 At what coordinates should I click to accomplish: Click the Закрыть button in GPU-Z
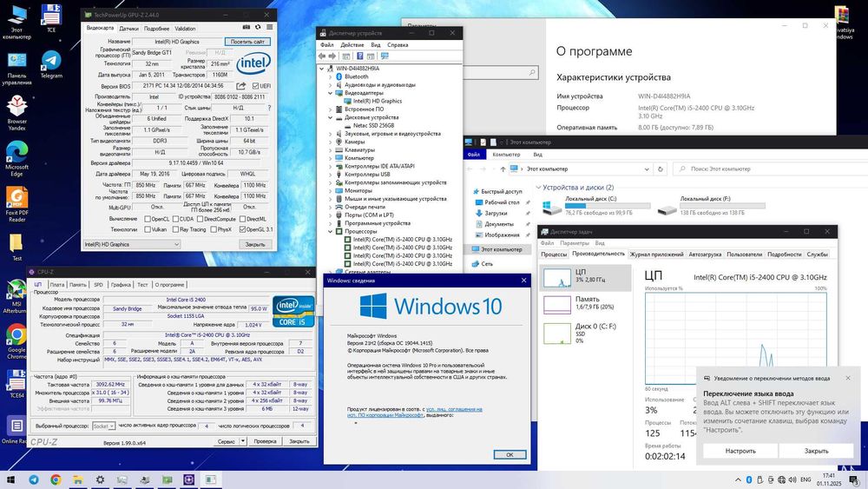[x=254, y=244]
